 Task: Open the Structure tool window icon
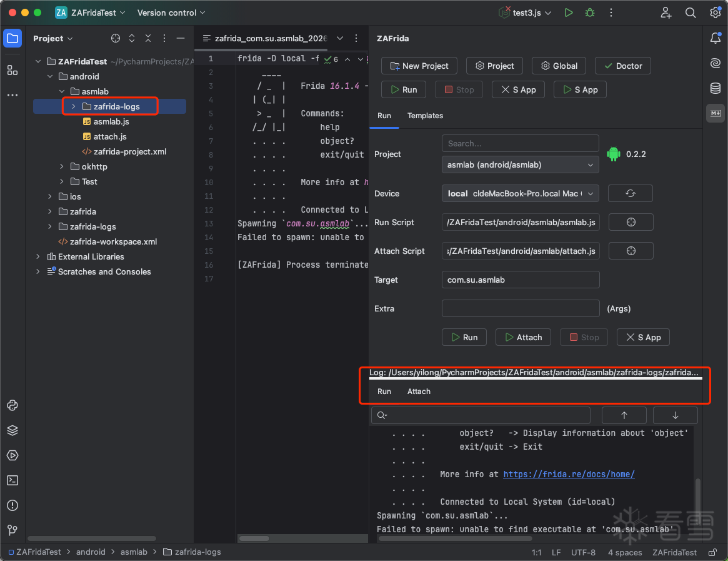(x=12, y=70)
